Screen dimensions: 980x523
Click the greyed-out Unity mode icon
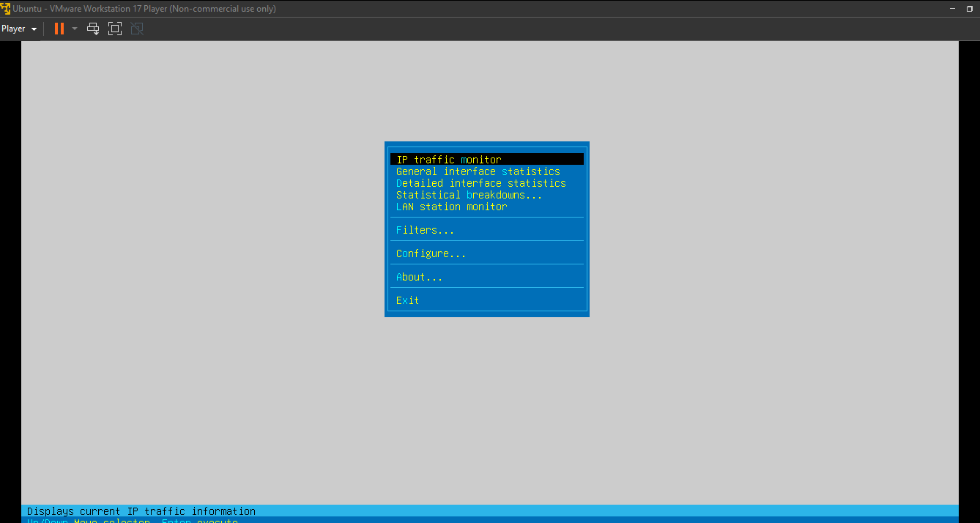click(x=137, y=29)
